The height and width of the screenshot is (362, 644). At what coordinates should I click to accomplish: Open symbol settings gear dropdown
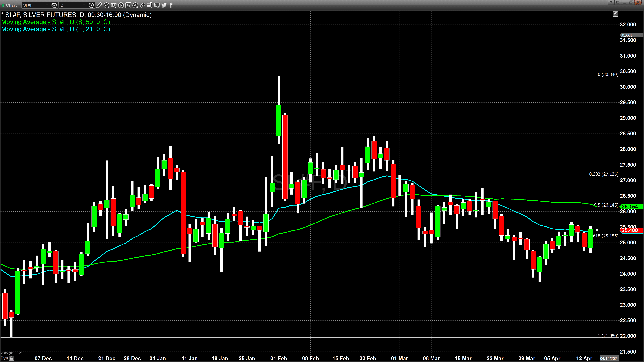pyautogui.click(x=54, y=5)
